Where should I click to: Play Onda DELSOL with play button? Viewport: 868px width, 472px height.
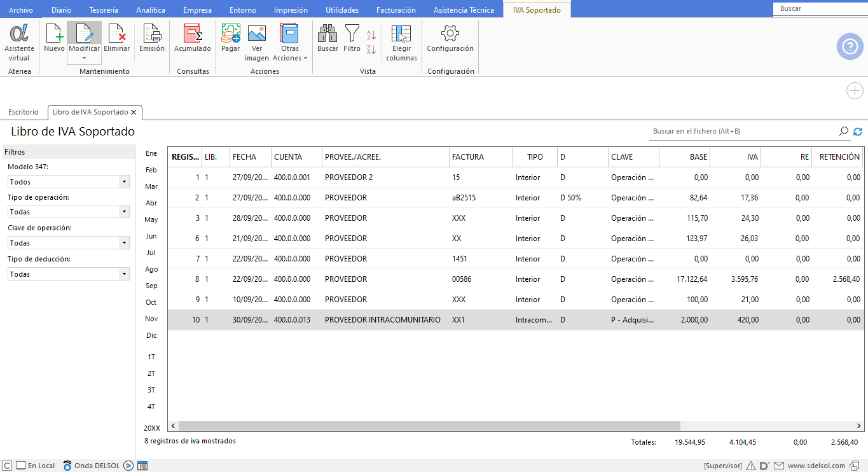[128, 466]
